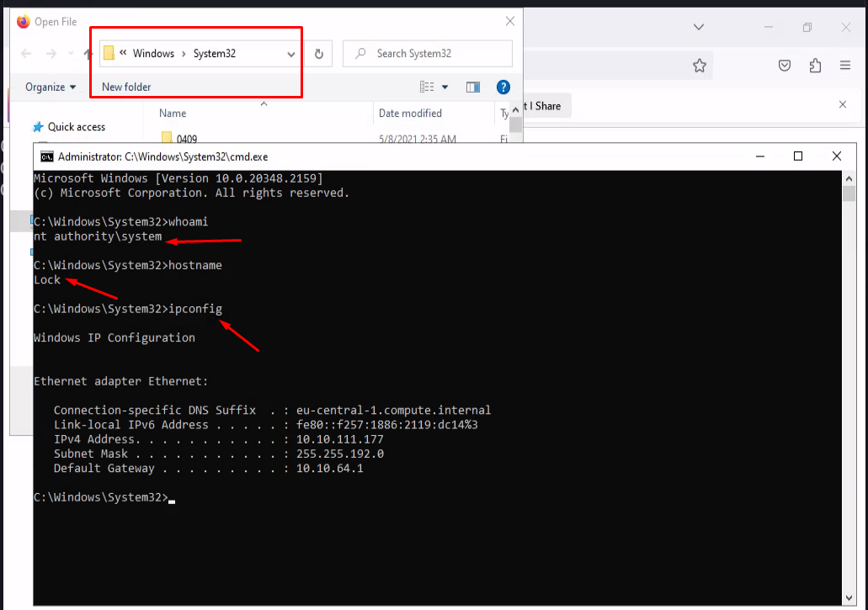The image size is (868, 610).
Task: Select Quick access in navigation pane
Action: pyautogui.click(x=71, y=127)
